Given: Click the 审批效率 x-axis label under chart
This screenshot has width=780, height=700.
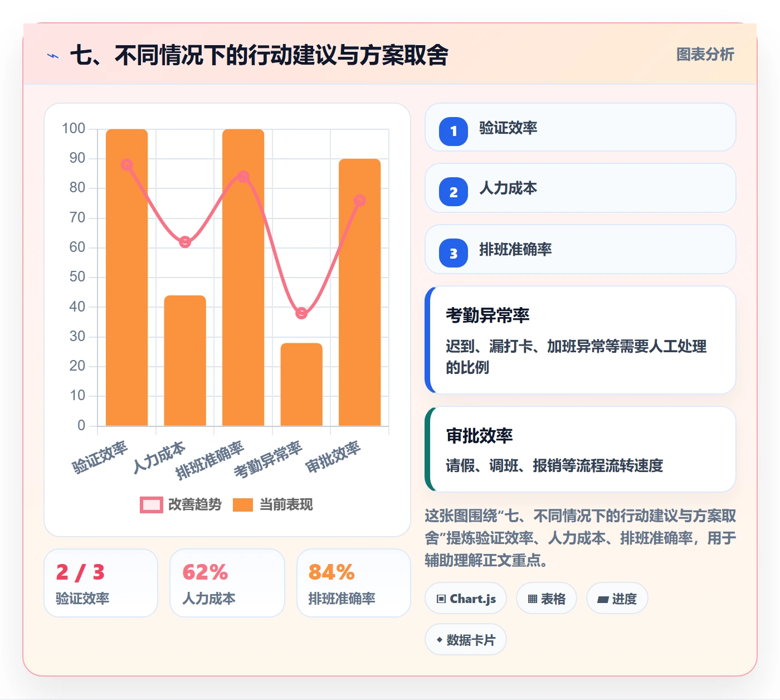Looking at the screenshot, I should 333,457.
